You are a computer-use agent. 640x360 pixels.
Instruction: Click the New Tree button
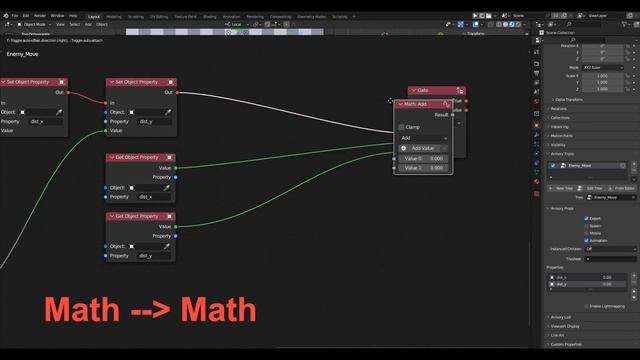[561, 188]
